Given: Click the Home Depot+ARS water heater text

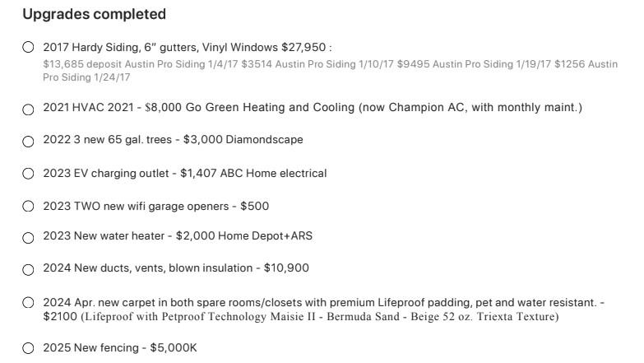Looking at the screenshot, I should click(178, 236).
